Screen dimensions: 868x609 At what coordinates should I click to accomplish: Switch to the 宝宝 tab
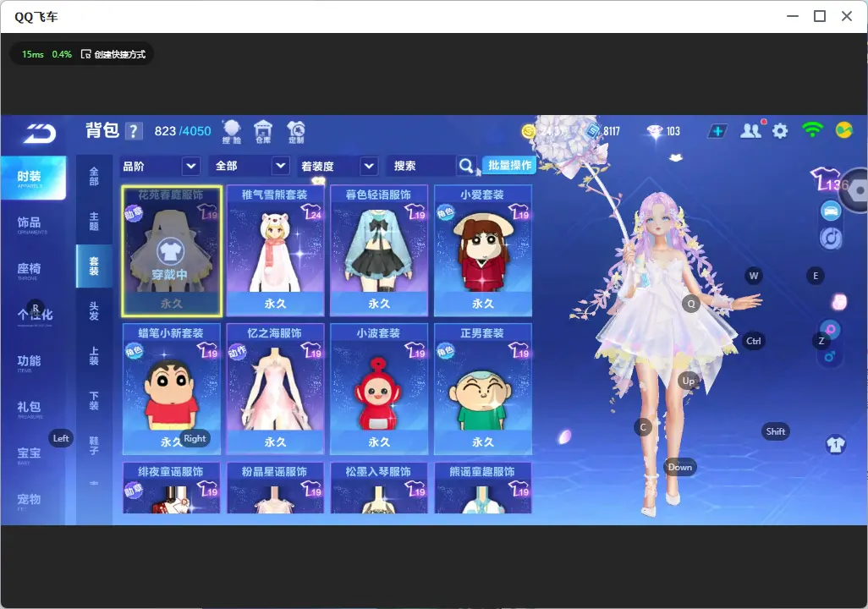(33, 454)
